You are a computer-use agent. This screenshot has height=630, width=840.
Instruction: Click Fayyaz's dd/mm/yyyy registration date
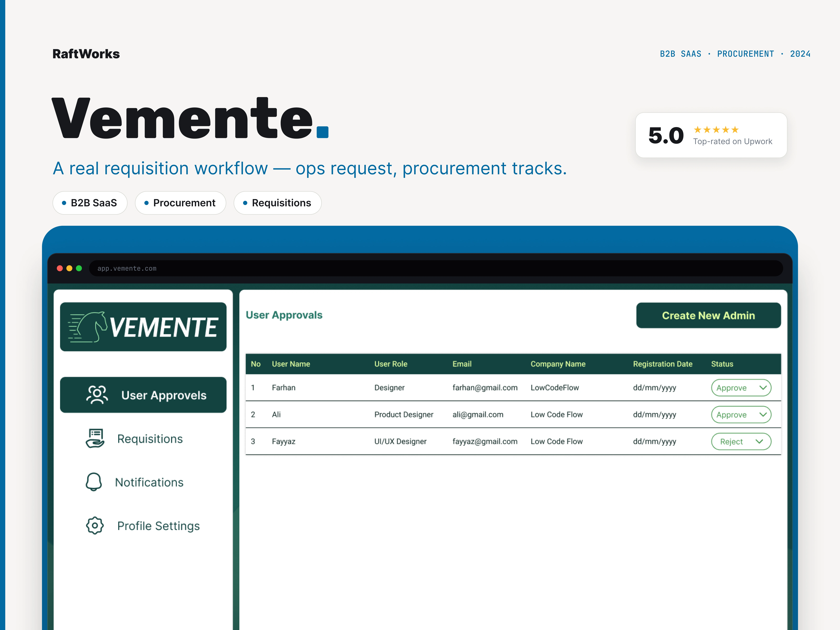coord(655,442)
